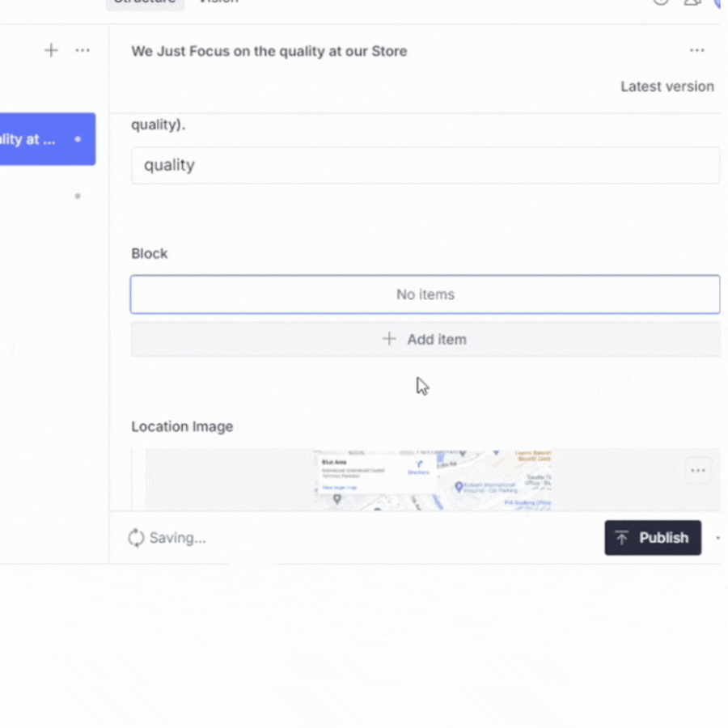Open the document list pane options menu
Screen dimensions: 728x728
pos(83,50)
